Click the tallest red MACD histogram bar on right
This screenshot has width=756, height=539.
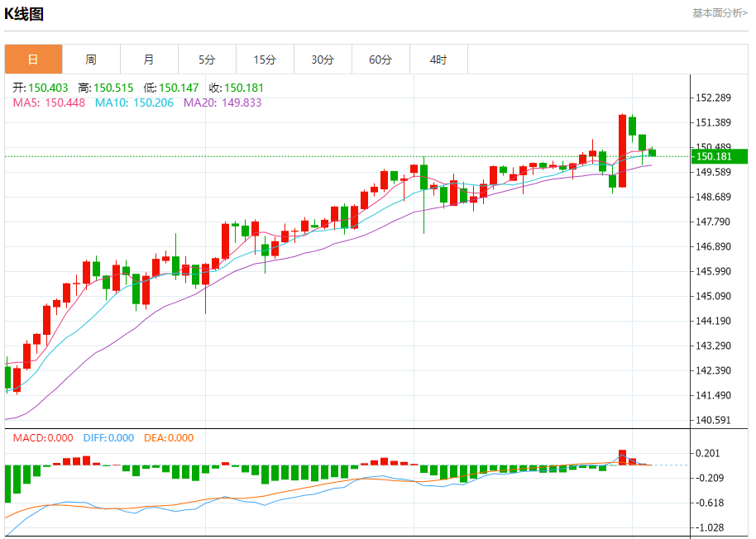[623, 458]
